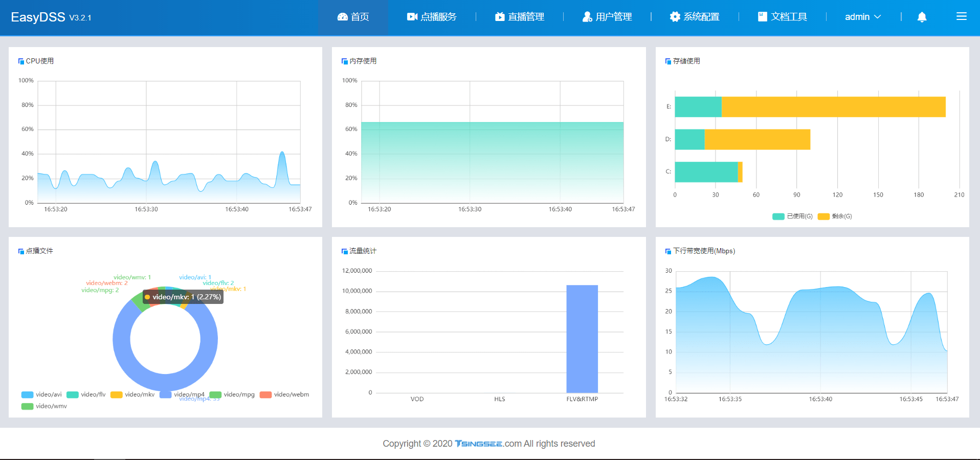Expand the admin account dropdown
This screenshot has height=460, width=980.
click(863, 17)
